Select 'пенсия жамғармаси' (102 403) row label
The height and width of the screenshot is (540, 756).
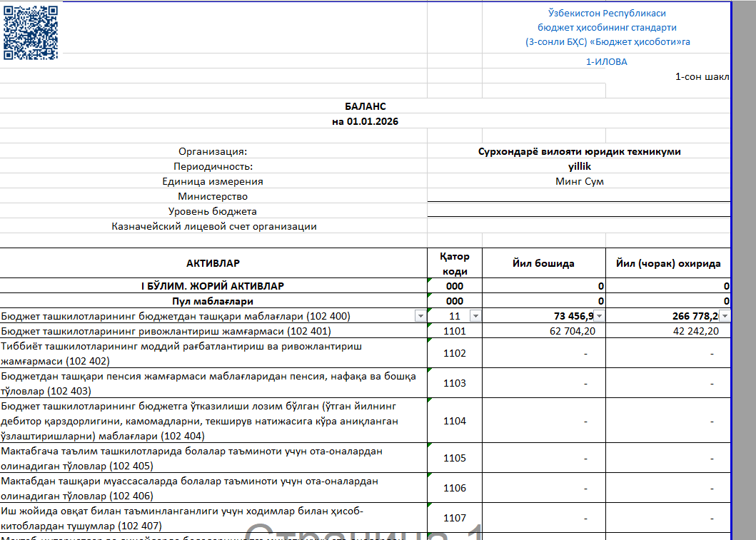(x=213, y=383)
